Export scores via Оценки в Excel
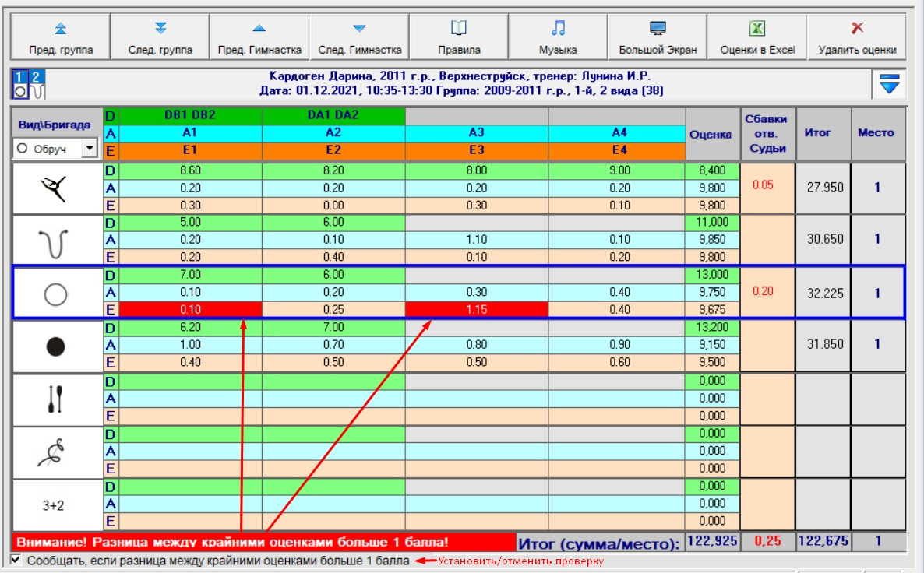The width and height of the screenshot is (924, 573). coord(757,37)
